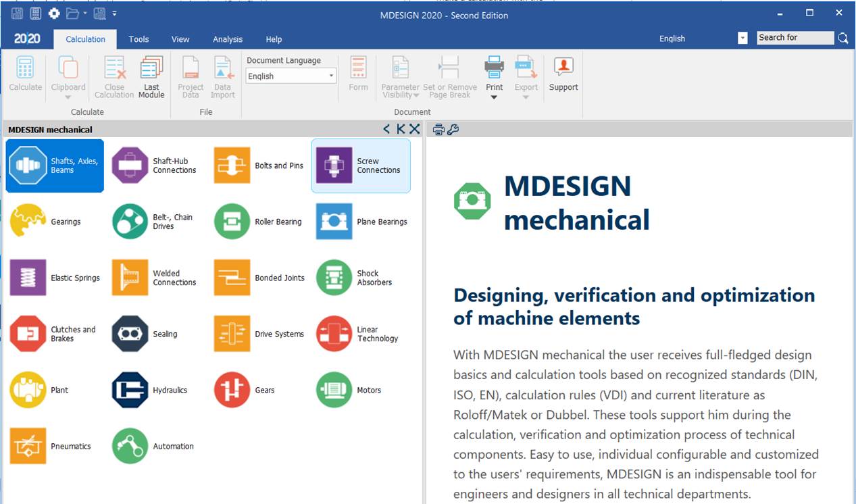The image size is (856, 504).
Task: Switch to the Help tab
Action: pyautogui.click(x=274, y=39)
